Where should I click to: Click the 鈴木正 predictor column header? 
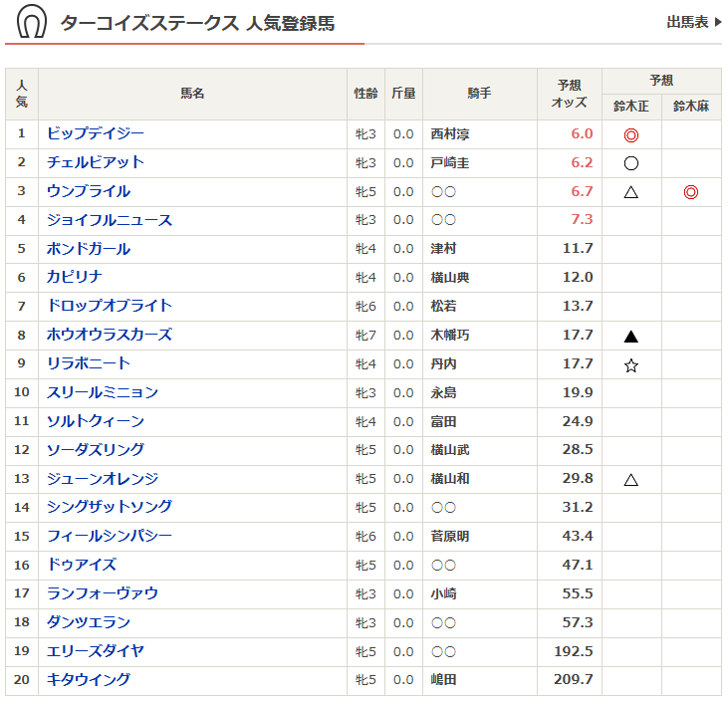coord(631,106)
